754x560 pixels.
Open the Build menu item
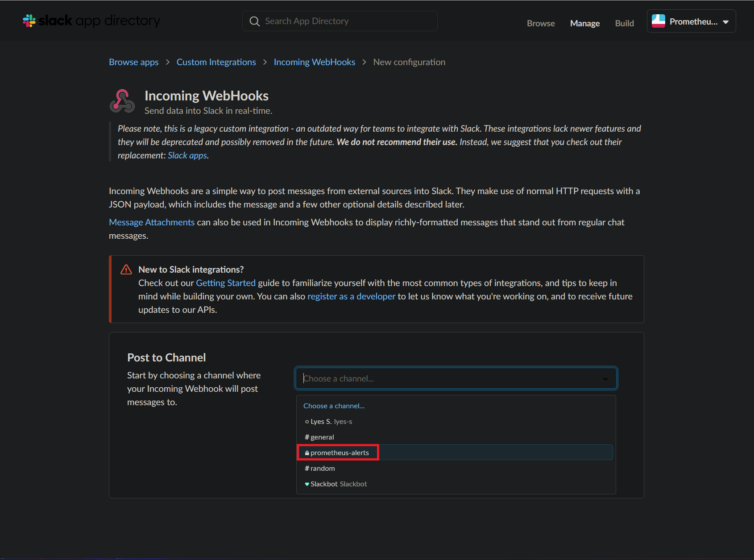[625, 23]
